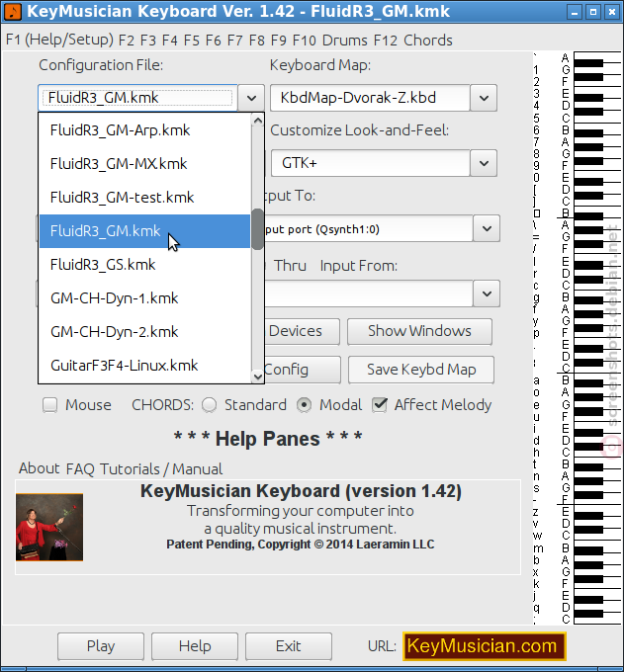This screenshot has width=624, height=672.
Task: Click the KeyMusician app icon in title bar
Action: pos(12,11)
